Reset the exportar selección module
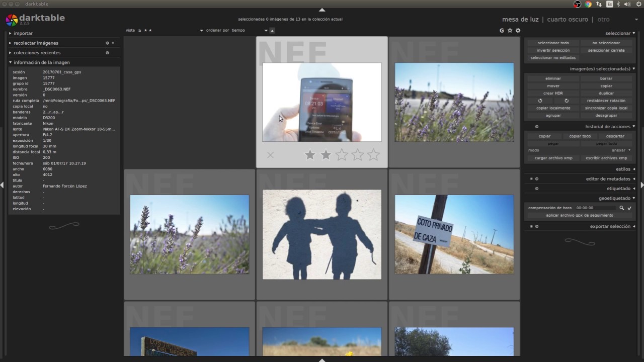The width and height of the screenshot is (644, 362). tap(537, 227)
